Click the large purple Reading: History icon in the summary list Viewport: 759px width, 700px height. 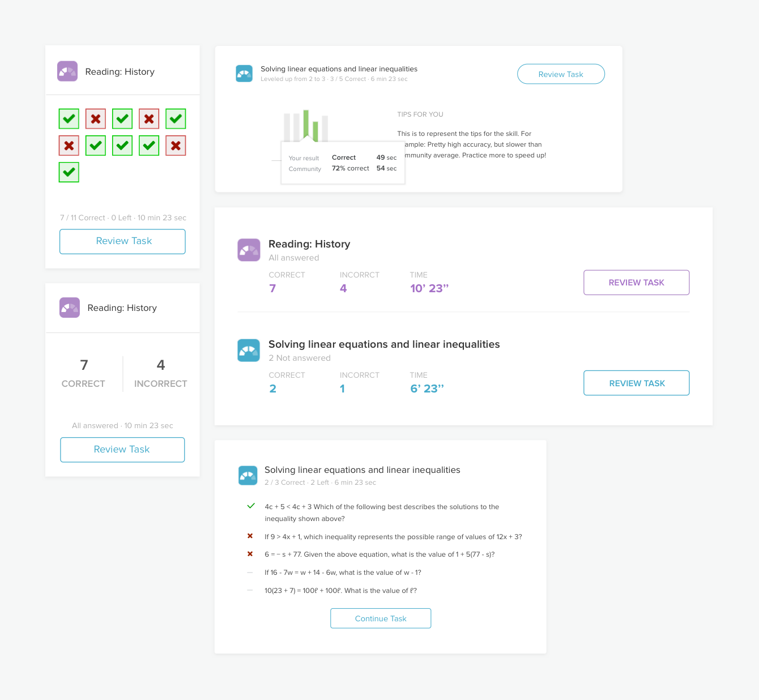(249, 250)
